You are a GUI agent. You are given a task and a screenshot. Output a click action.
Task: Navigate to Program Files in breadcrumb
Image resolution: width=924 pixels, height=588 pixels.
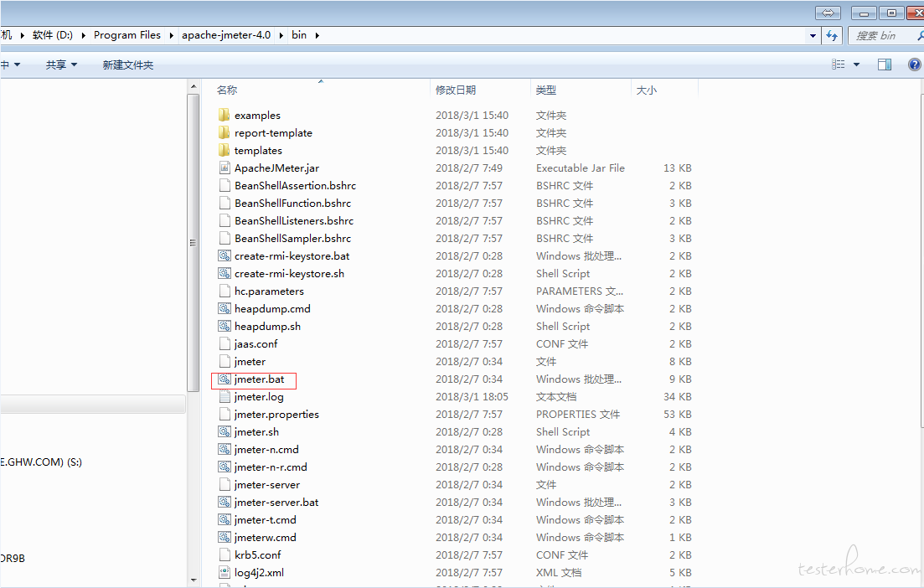(x=127, y=35)
